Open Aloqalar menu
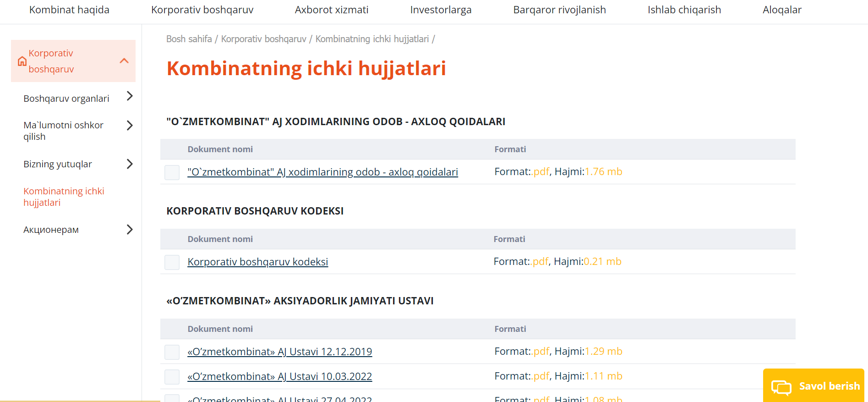868x402 pixels. [782, 10]
